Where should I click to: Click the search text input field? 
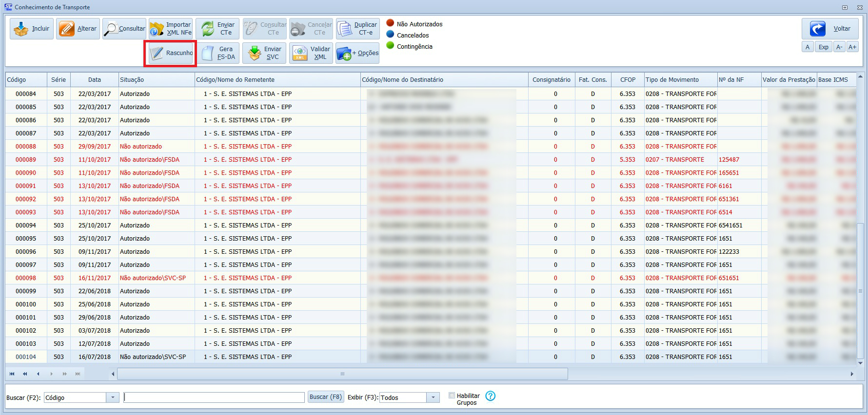214,397
